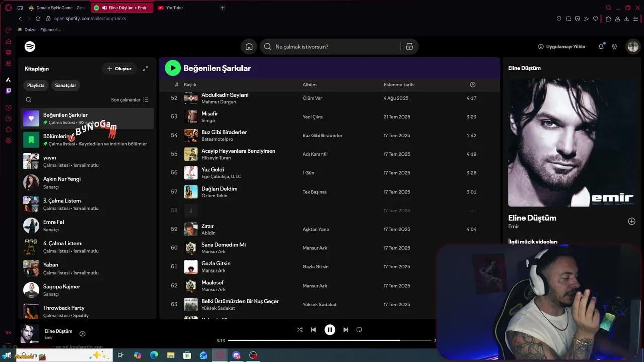
Task: Sort by the Başlık column header
Action: coord(190,85)
